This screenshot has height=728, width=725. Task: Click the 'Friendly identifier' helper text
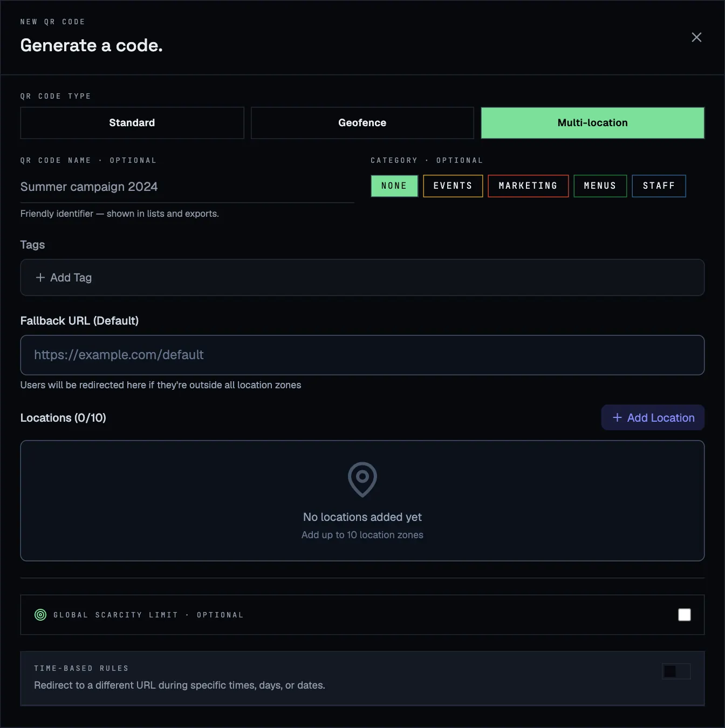[120, 214]
